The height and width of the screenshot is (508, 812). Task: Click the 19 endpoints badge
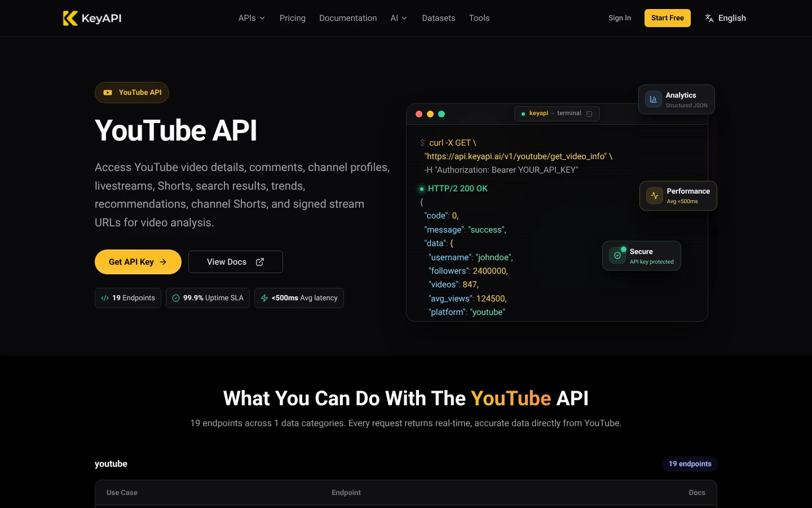(x=690, y=464)
